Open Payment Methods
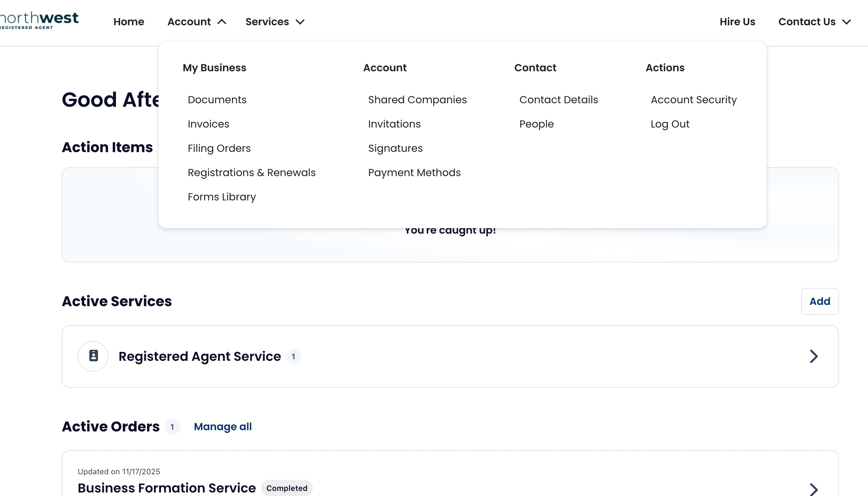Viewport: 868px width, 496px height. click(x=414, y=172)
